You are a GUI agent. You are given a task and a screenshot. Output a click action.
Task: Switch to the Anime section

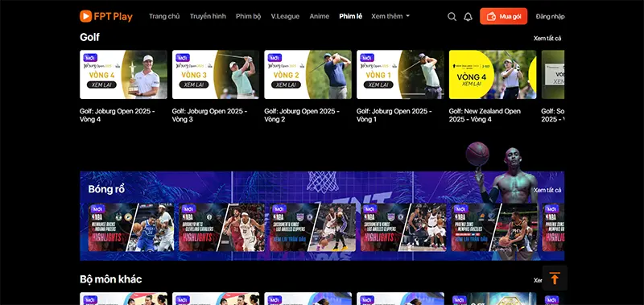319,16
